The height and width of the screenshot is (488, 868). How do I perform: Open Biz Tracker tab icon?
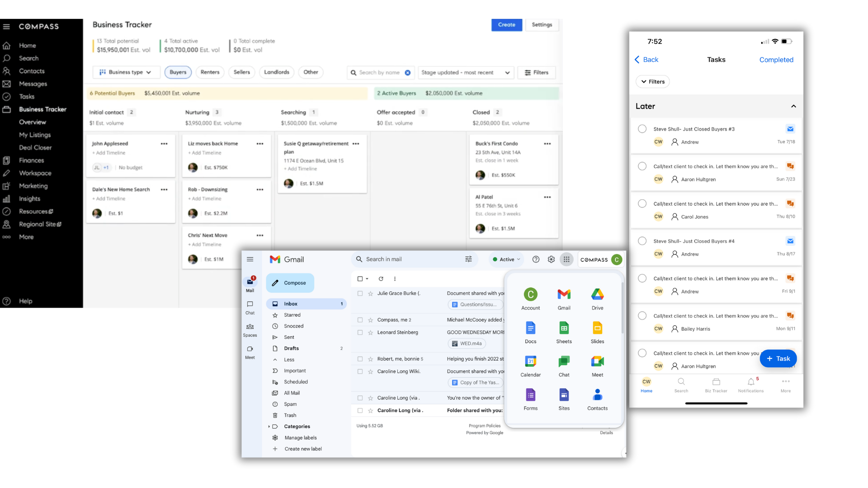coord(716,382)
